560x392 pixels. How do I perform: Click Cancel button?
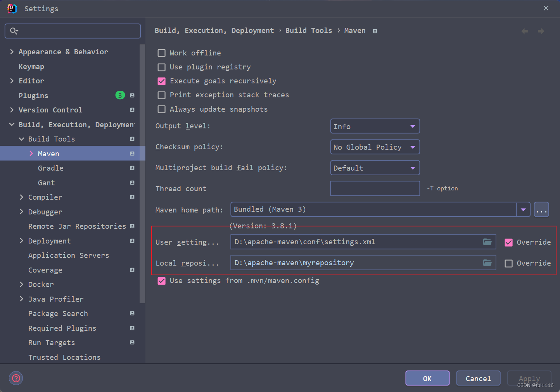478,378
